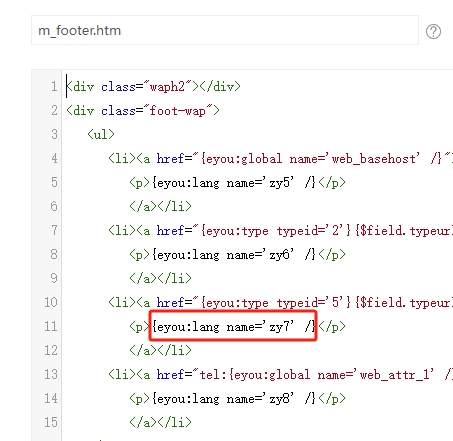Click the help question mark icon
This screenshot has height=441, width=453.
(433, 32)
